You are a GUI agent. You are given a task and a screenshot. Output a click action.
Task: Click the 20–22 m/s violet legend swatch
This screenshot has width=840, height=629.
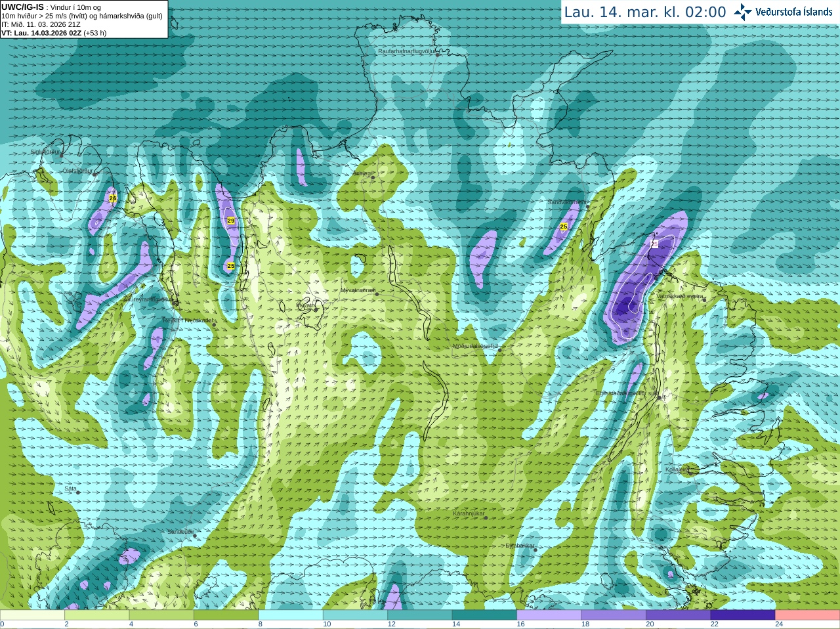[x=679, y=615]
